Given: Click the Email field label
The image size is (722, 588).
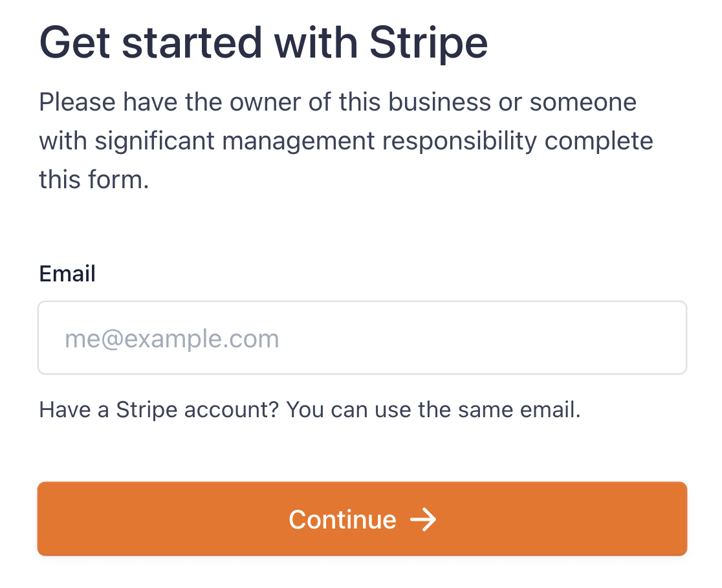Looking at the screenshot, I should pos(67,274).
